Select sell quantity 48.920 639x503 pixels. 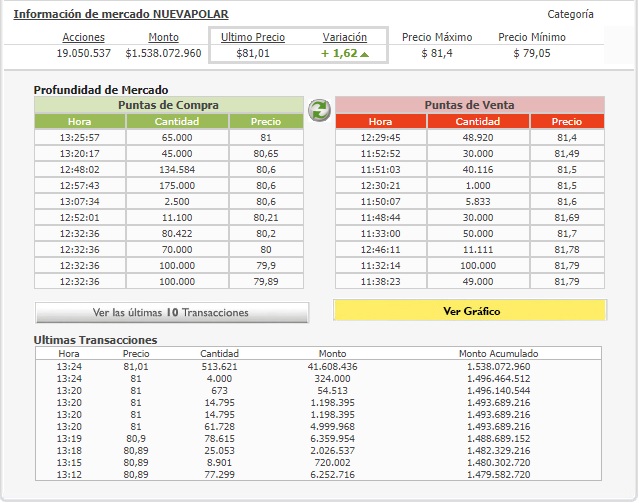(478, 138)
